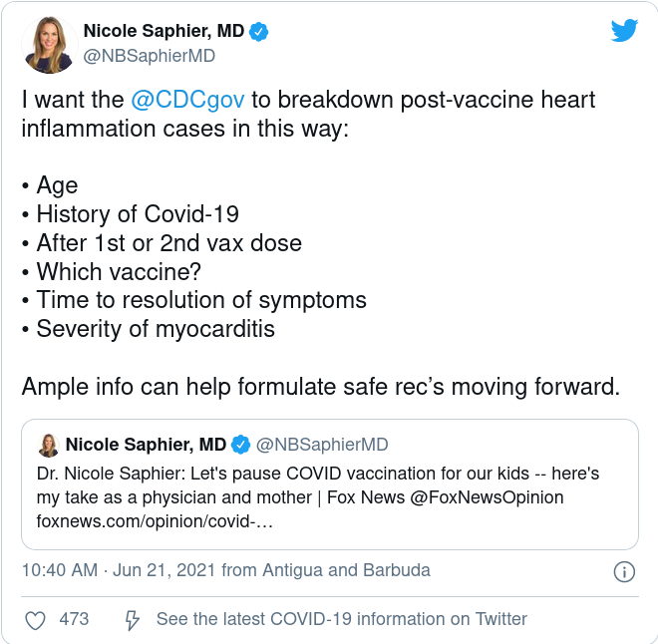
Task: Click See the latest COVID-19 information link
Action: tap(342, 619)
